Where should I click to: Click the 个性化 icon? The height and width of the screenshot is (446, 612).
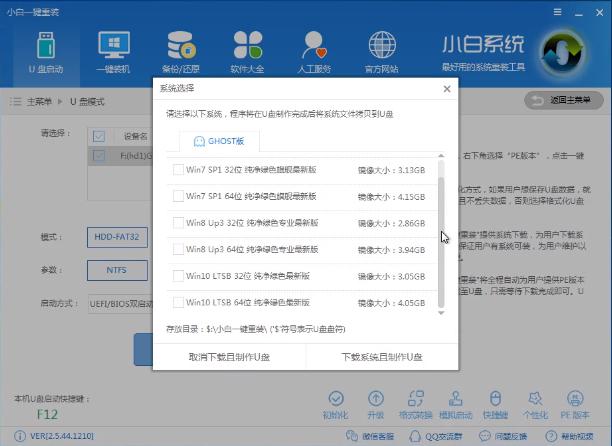pos(535,398)
